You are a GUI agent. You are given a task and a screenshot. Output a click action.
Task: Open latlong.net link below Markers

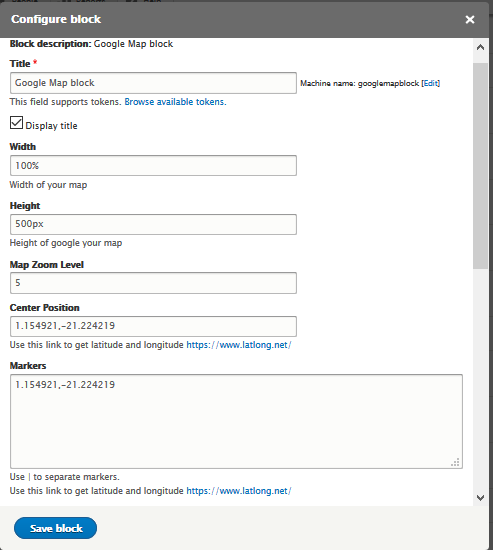[x=239, y=491]
